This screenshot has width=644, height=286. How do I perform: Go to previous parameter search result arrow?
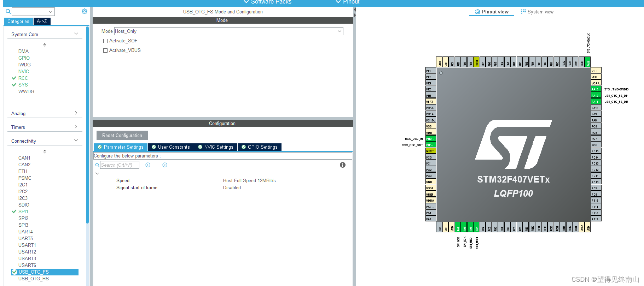[148, 165]
